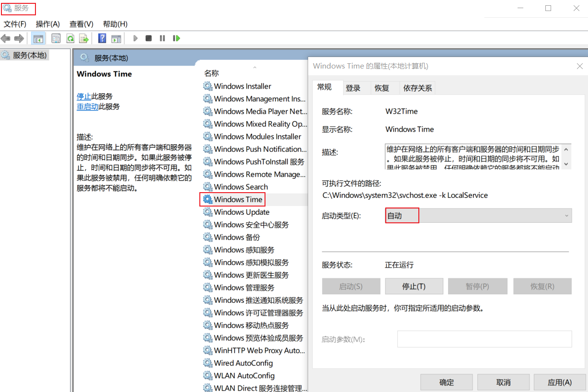Click the Restart Service toolbar icon
The width and height of the screenshot is (588, 392).
(x=177, y=38)
